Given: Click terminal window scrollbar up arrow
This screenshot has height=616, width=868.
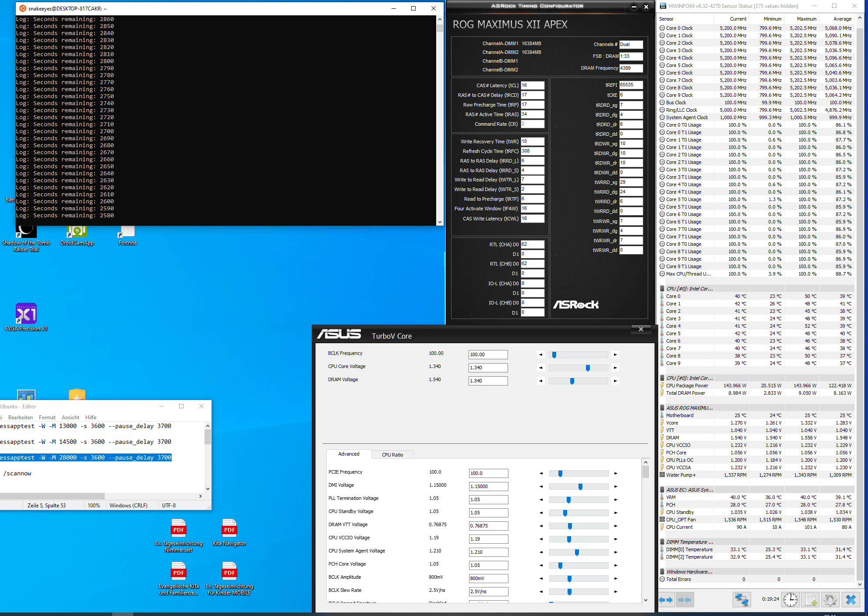Looking at the screenshot, I should [x=440, y=19].
